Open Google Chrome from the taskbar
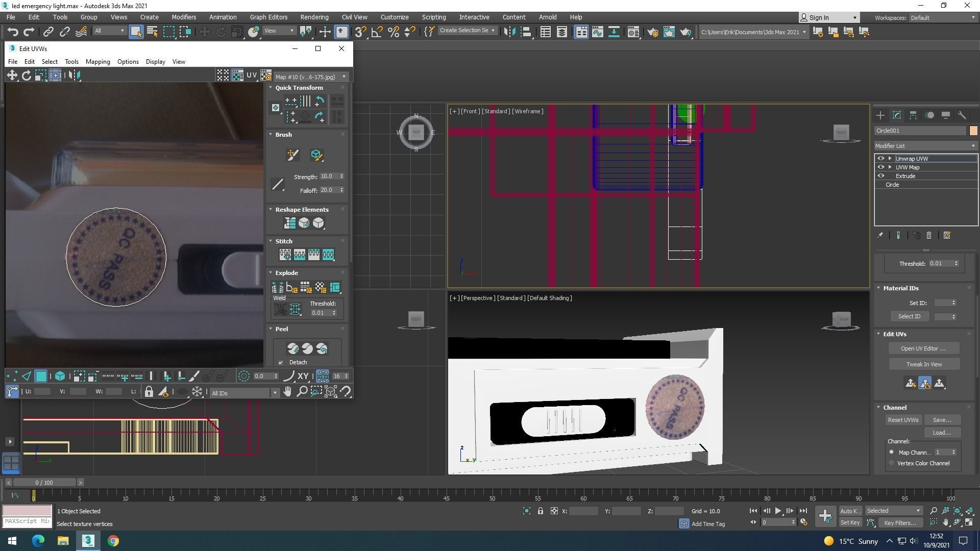The image size is (980, 551). [113, 540]
